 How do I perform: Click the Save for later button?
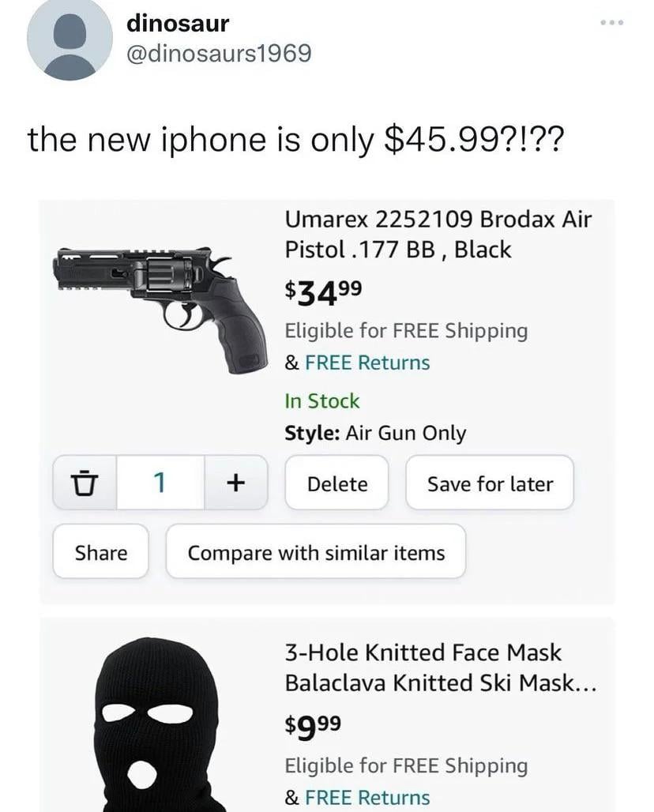[490, 483]
